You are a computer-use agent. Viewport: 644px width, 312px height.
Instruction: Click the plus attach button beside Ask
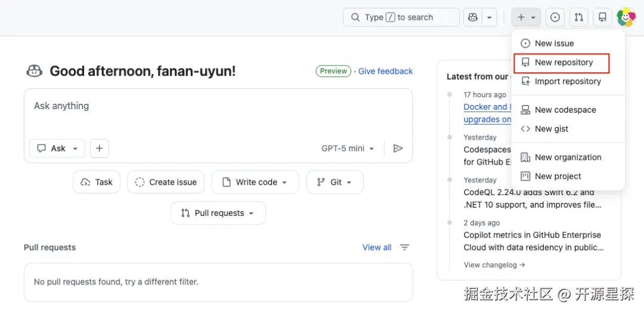100,149
